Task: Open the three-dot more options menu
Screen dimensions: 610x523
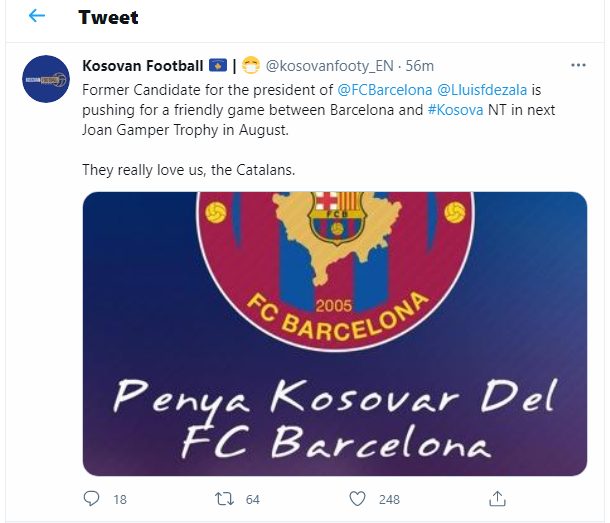Action: (578, 65)
